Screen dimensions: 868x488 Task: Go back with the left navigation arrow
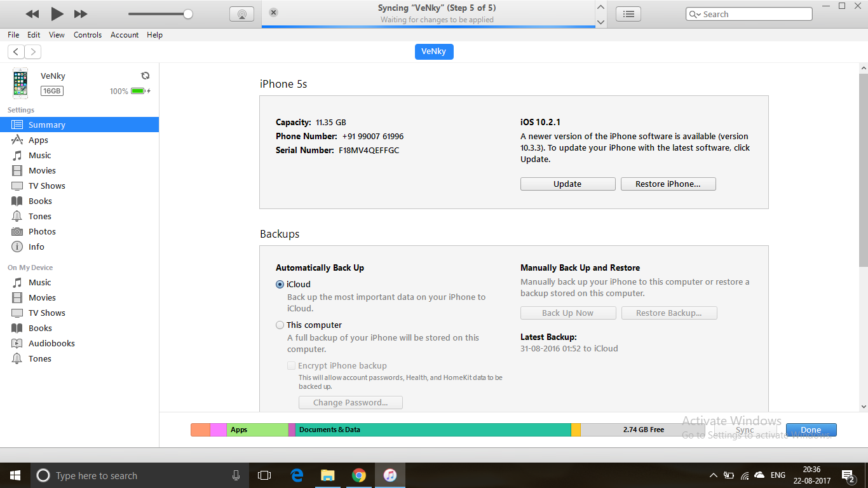click(16, 52)
